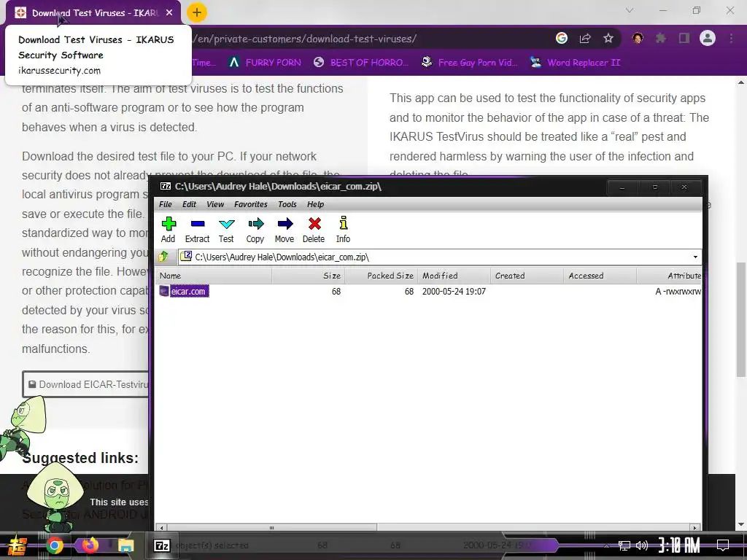747x560 pixels.
Task: Expand the 7-Zip address path dropdown
Action: (x=695, y=257)
